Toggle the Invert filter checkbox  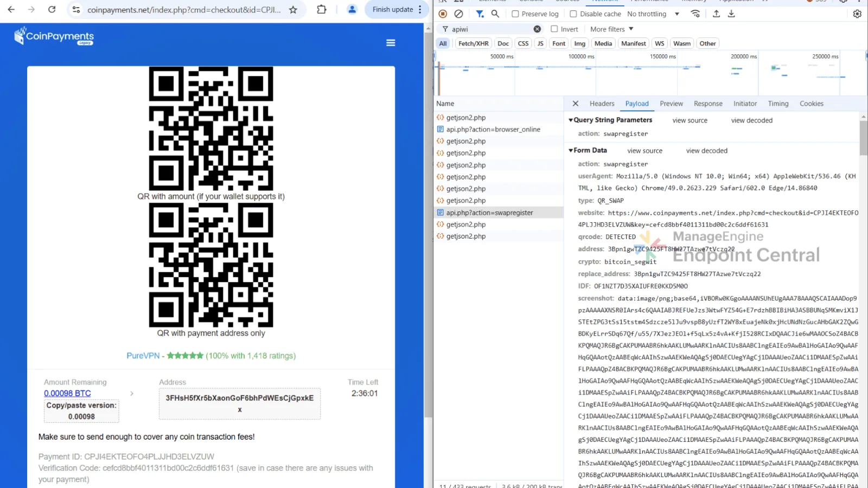click(x=554, y=29)
